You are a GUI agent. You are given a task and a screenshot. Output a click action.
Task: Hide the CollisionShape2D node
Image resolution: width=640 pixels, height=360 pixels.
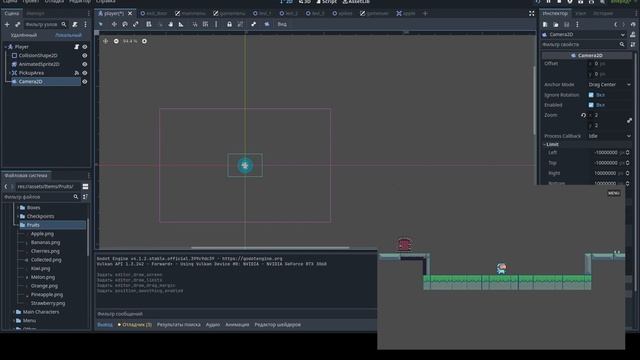[84, 56]
